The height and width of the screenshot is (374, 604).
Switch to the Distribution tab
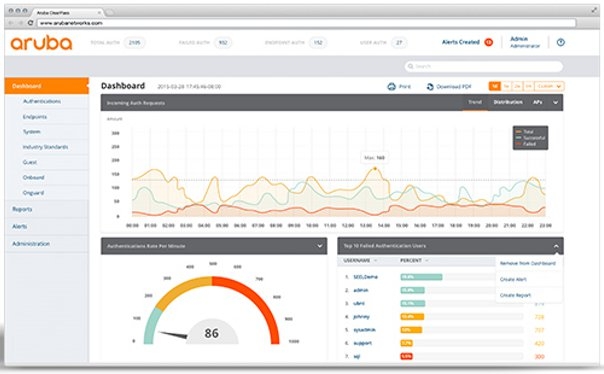(508, 102)
